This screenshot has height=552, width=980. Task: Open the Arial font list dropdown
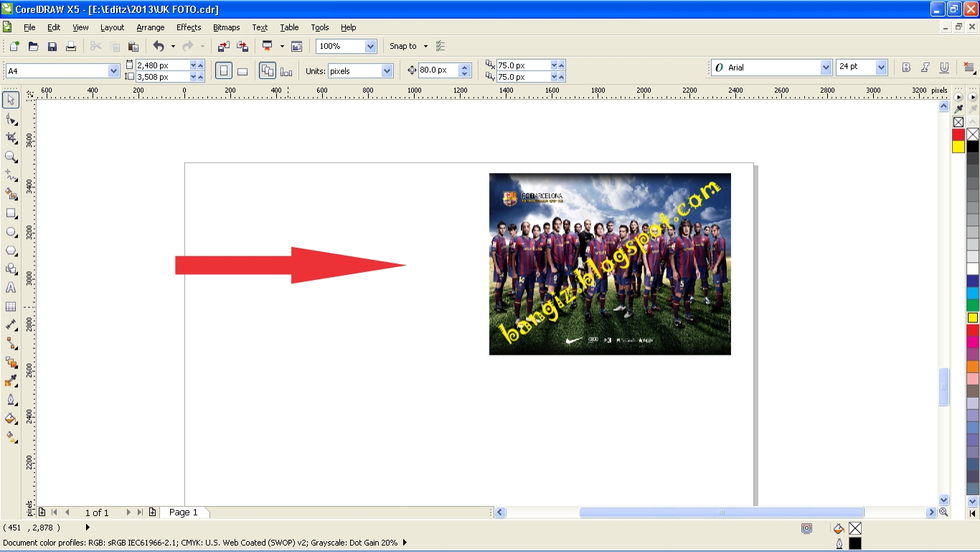(825, 67)
